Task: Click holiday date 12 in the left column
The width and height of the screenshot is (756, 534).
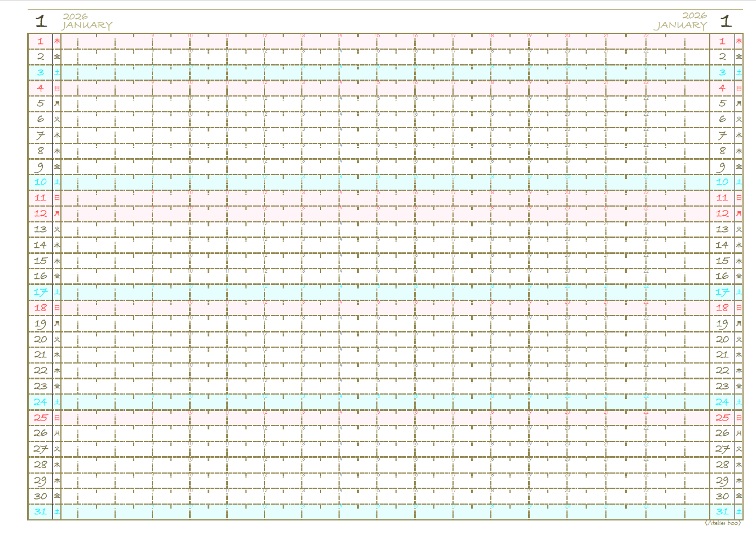Action: 40,213
